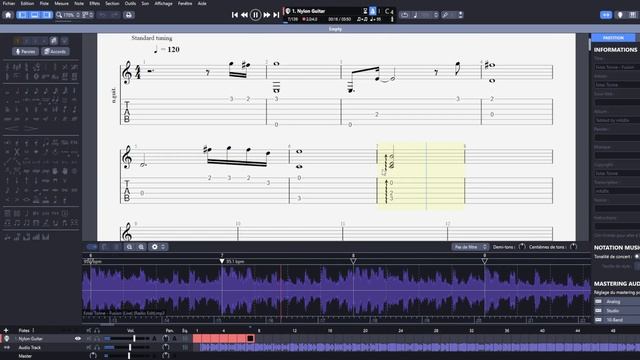The image size is (640, 360).
Task: Open the Fichier menu
Action: click(9, 3)
